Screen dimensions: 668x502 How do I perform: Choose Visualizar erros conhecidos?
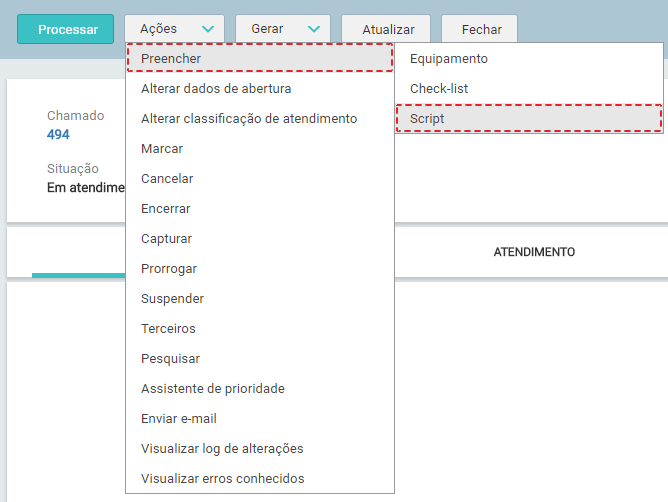click(260, 479)
